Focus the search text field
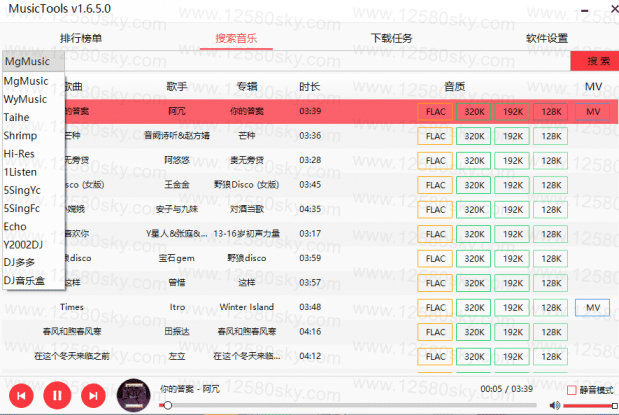 pos(317,61)
